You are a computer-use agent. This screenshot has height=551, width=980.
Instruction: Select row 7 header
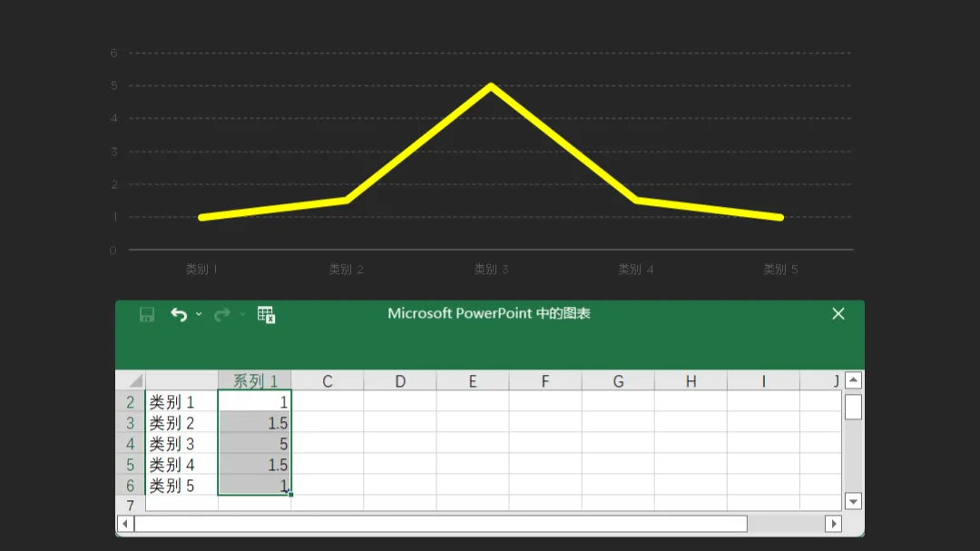tap(131, 504)
